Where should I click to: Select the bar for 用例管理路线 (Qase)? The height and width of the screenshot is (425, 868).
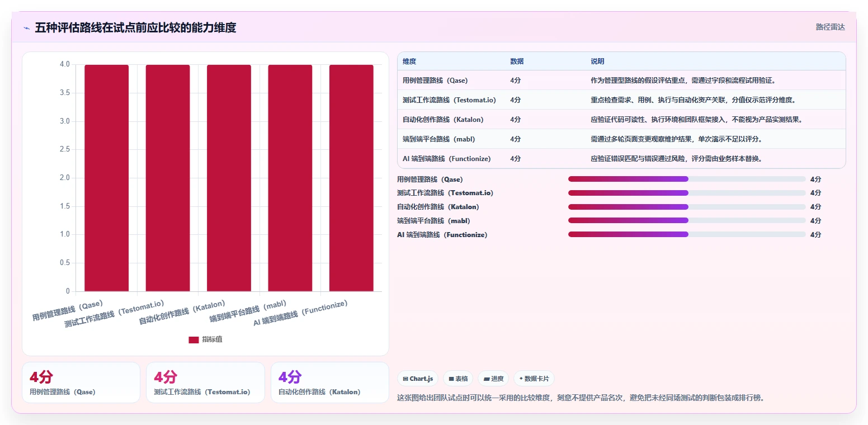[x=106, y=178]
